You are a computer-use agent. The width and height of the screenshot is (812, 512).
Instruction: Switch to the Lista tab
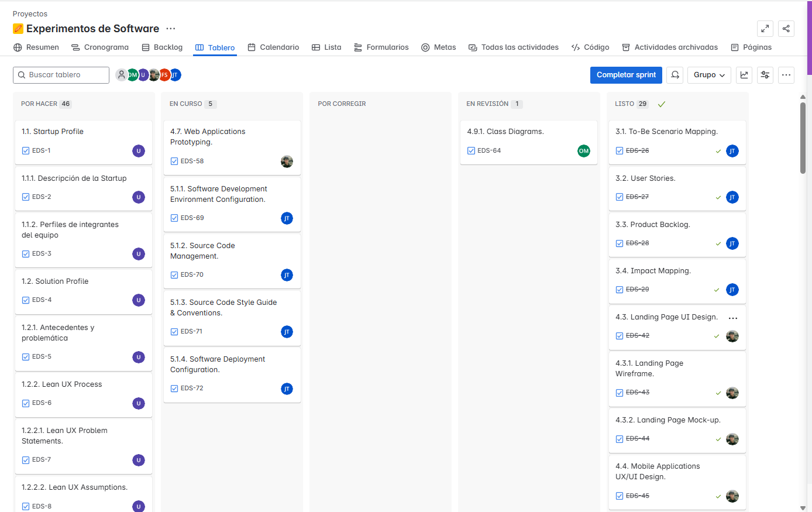[x=326, y=47]
